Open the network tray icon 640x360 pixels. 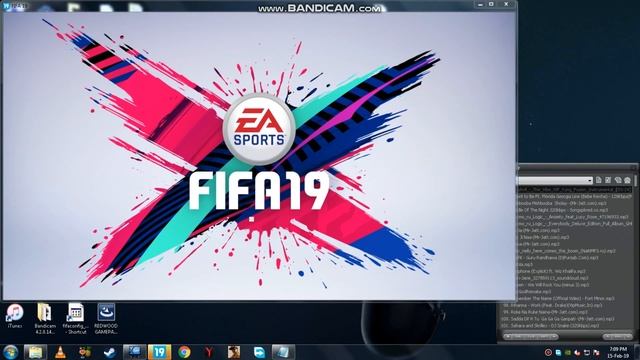[587, 352]
